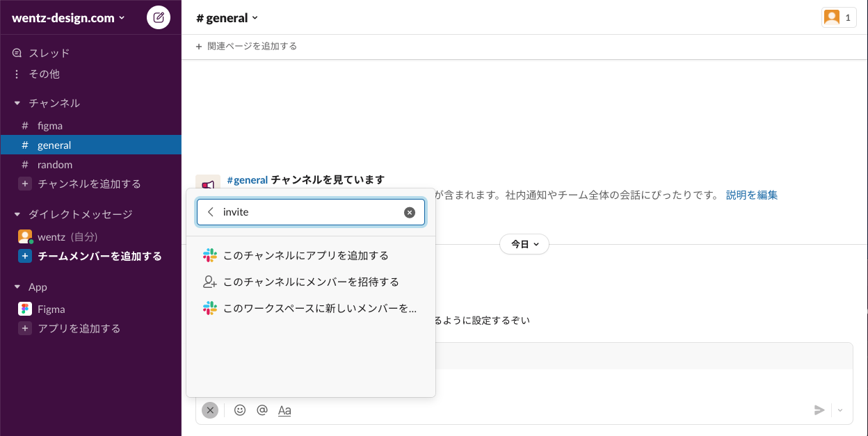Clear the invite search with the X icon
Viewport: 868px width, 436px height.
click(410, 212)
